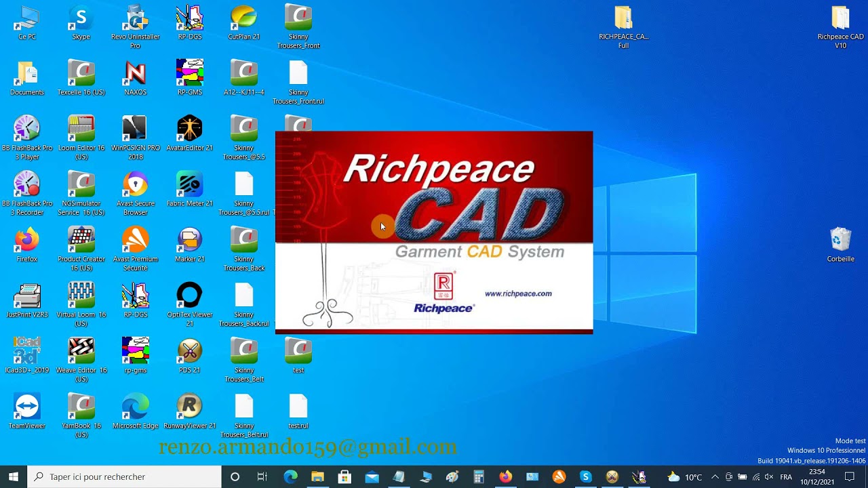The image size is (868, 488).
Task: Click the taskbar search box
Action: pyautogui.click(x=124, y=476)
